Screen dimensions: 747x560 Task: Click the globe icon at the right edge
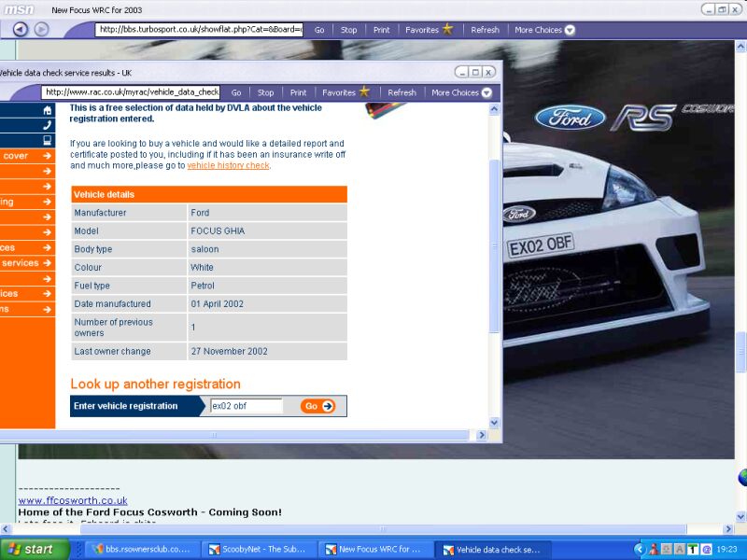(x=742, y=477)
